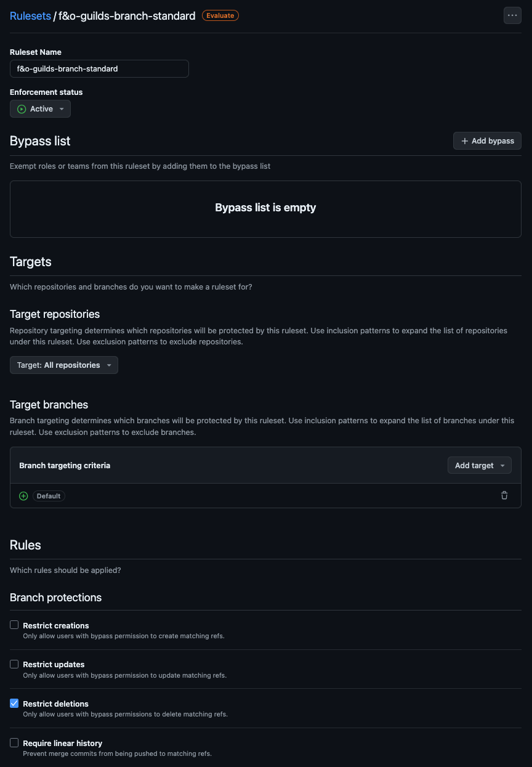Navigate back via the Rulesets breadcrumb
The image size is (532, 767).
tap(30, 15)
